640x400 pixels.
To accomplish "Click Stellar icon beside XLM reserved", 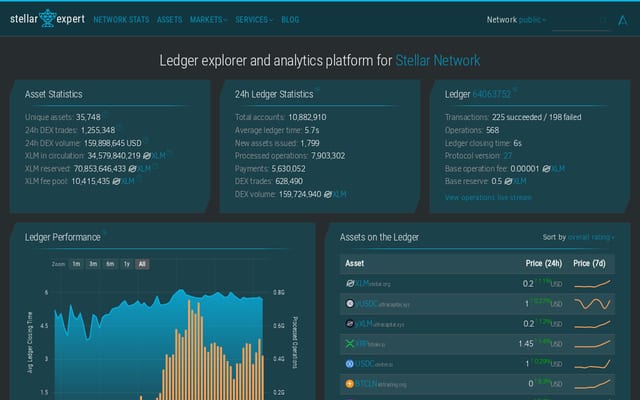I will (132, 169).
